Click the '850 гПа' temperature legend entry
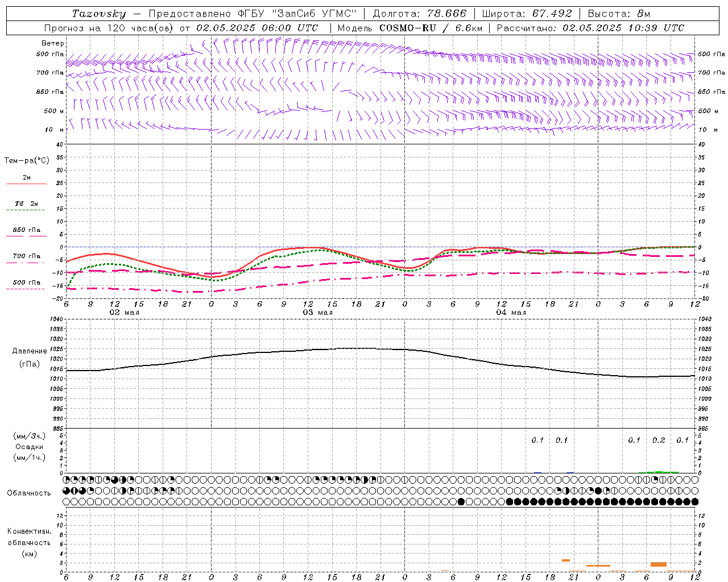This screenshot has height=582, width=728. pyautogui.click(x=27, y=230)
